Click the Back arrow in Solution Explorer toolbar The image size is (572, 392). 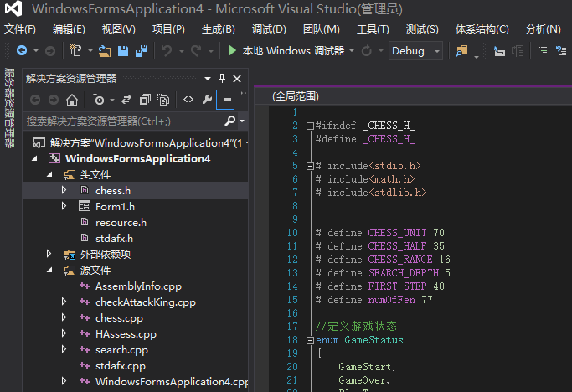click(35, 100)
